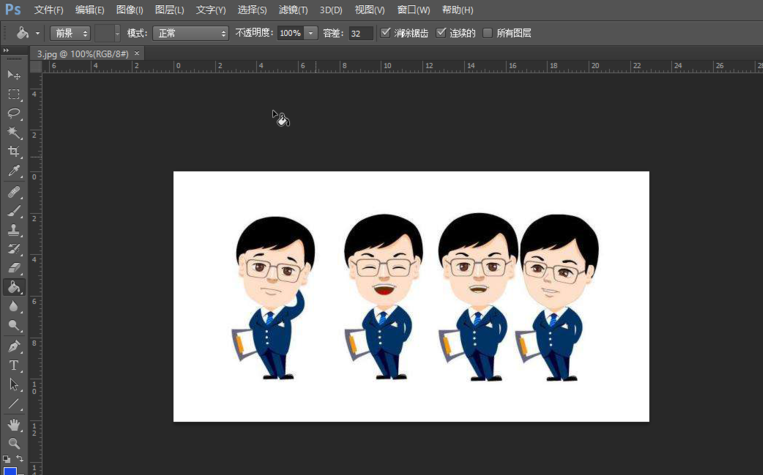Pick the Lasso tool

[14, 114]
